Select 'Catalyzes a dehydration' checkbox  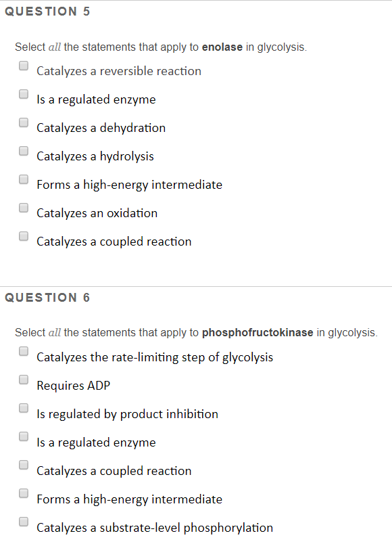tap(24, 122)
